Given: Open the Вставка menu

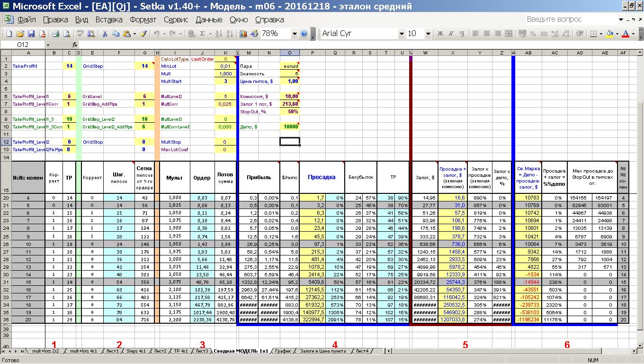Looking at the screenshot, I should pyautogui.click(x=109, y=20).
